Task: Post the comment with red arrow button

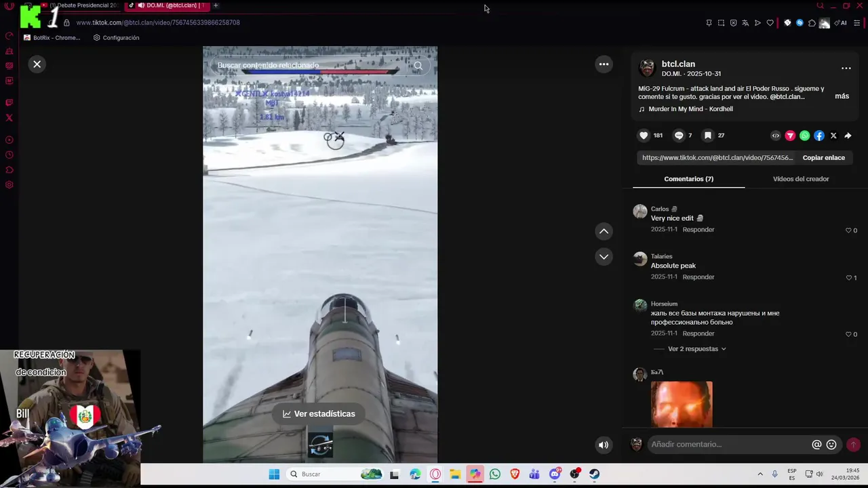Action: [x=853, y=445]
